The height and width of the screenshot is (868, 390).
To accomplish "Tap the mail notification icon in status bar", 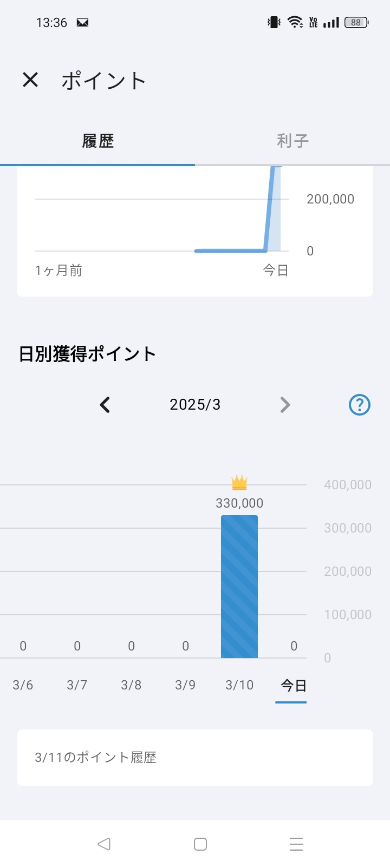I will pos(82,23).
